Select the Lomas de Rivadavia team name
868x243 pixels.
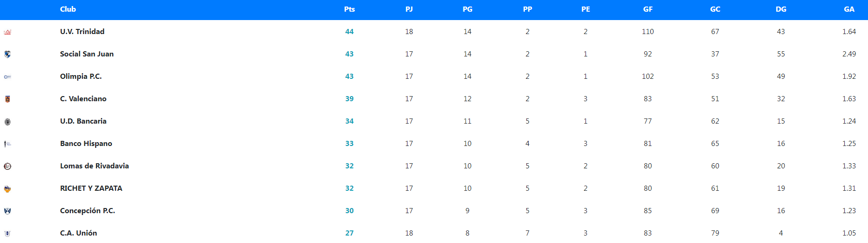(94, 166)
